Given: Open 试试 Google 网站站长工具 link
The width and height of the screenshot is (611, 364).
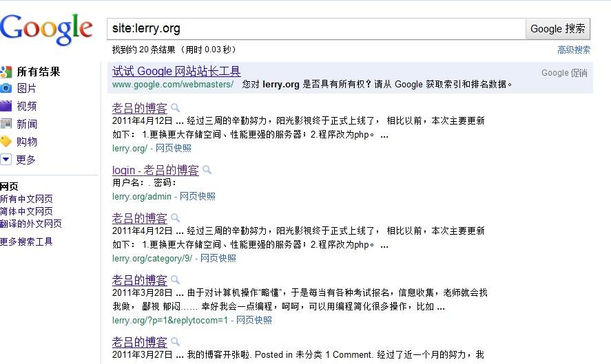Looking at the screenshot, I should (176, 72).
